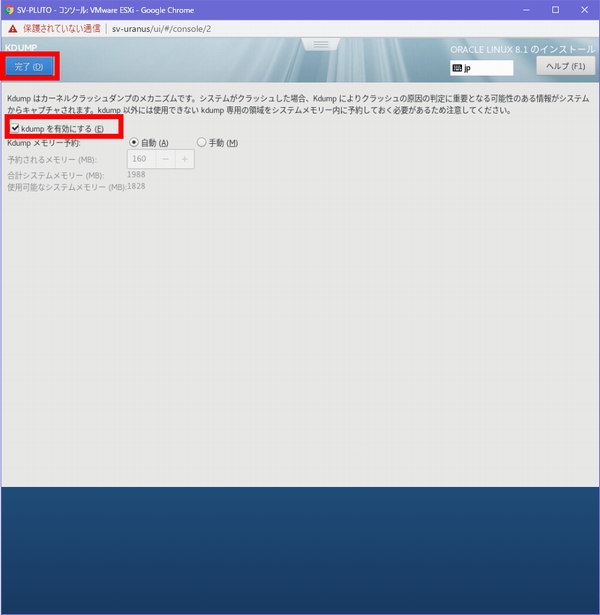Maximize the Chrome console window

[556, 10]
